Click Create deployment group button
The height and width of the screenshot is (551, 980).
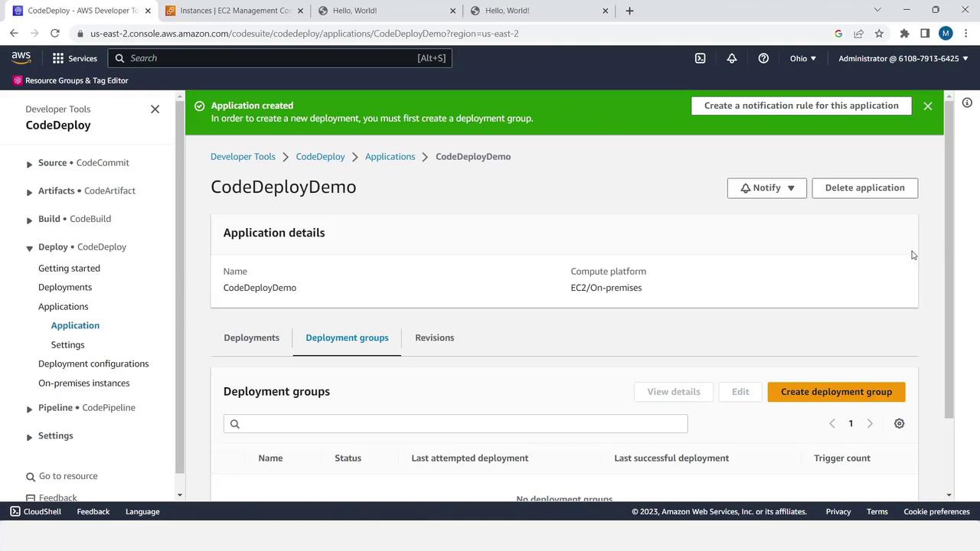click(x=836, y=392)
